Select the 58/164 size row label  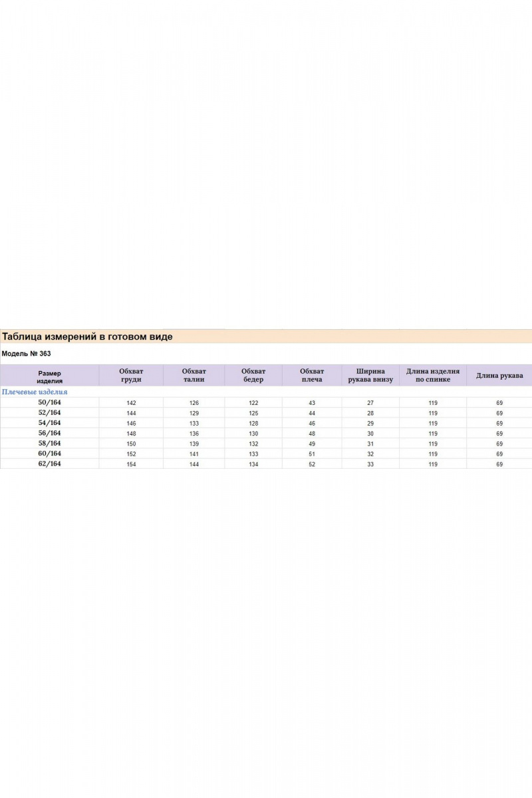50,444
